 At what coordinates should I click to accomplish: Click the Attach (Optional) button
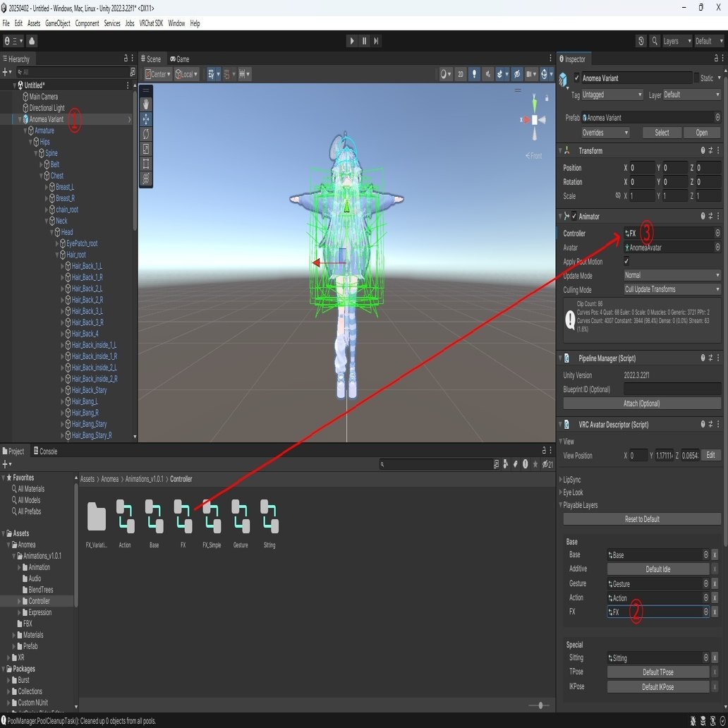[x=642, y=403]
